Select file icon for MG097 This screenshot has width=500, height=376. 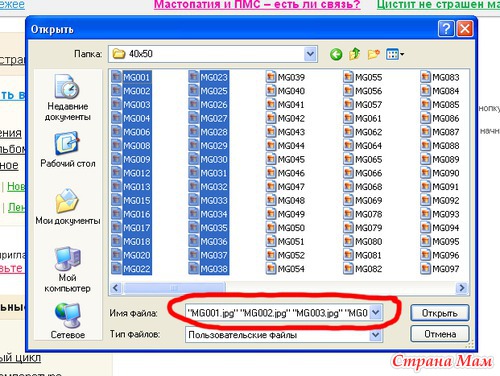coord(426,268)
